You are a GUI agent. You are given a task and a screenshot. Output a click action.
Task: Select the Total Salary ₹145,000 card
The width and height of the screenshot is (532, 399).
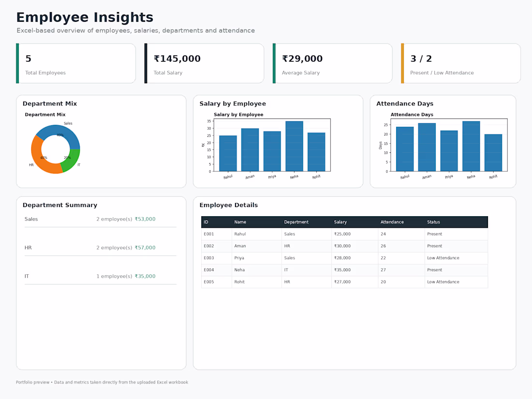click(204, 63)
